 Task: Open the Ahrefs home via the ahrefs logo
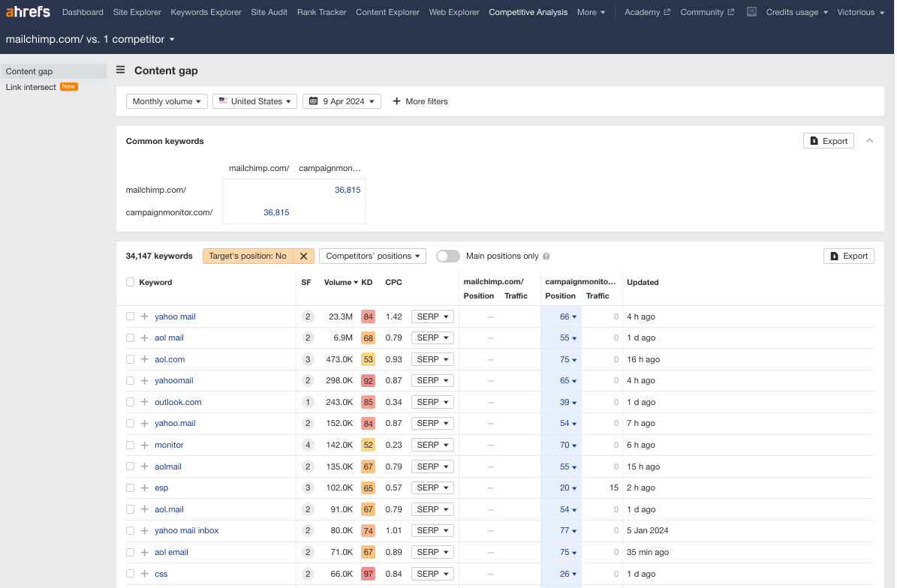coord(29,11)
